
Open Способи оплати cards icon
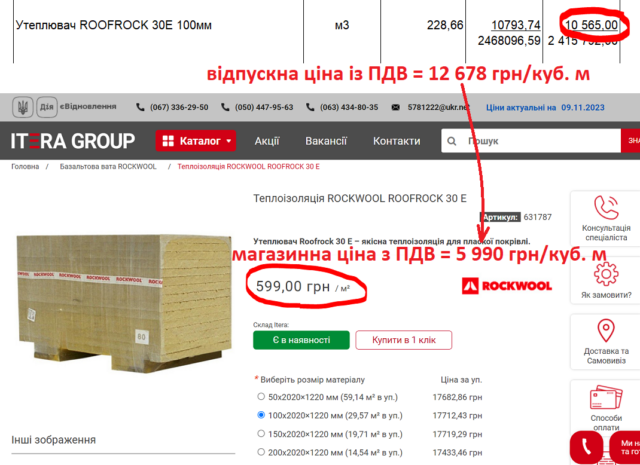606,396
